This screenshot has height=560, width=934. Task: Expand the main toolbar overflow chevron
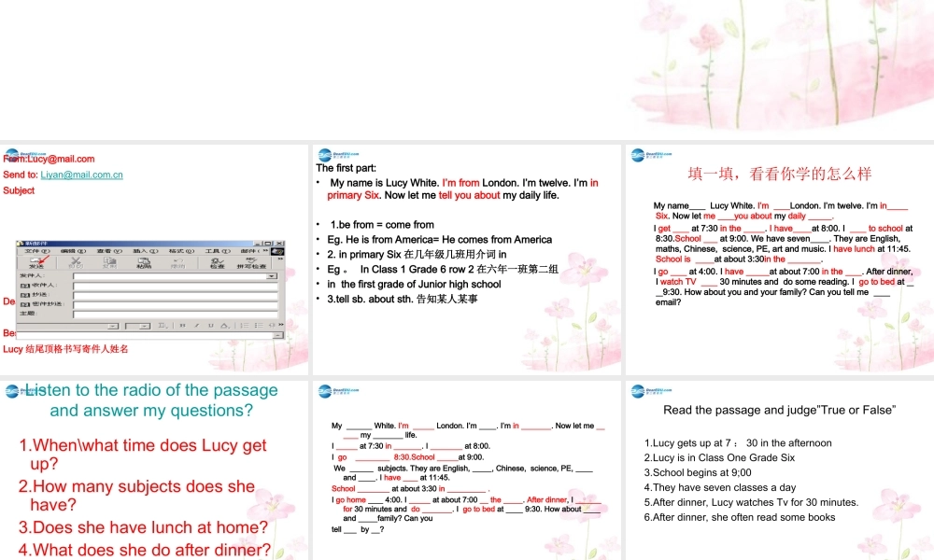pyautogui.click(x=280, y=259)
